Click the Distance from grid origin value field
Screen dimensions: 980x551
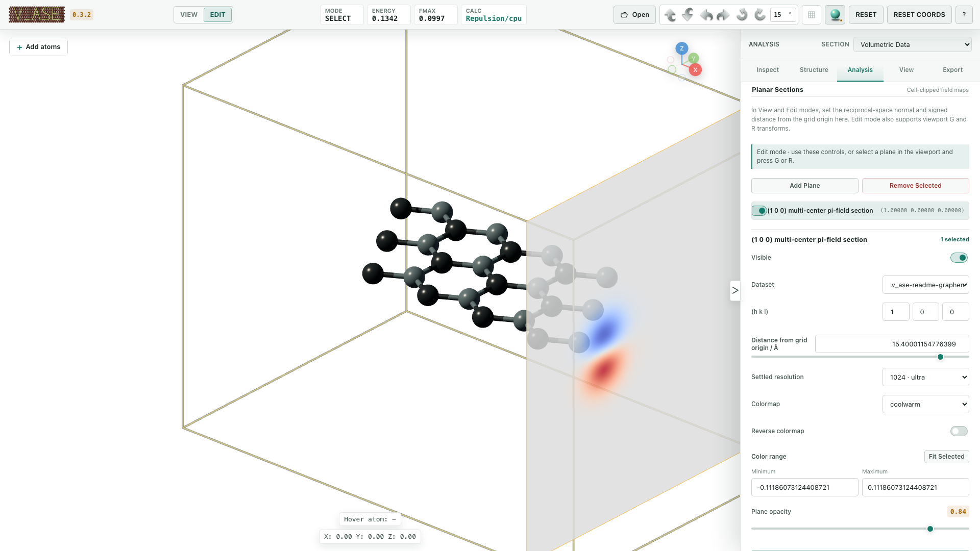pyautogui.click(x=892, y=344)
